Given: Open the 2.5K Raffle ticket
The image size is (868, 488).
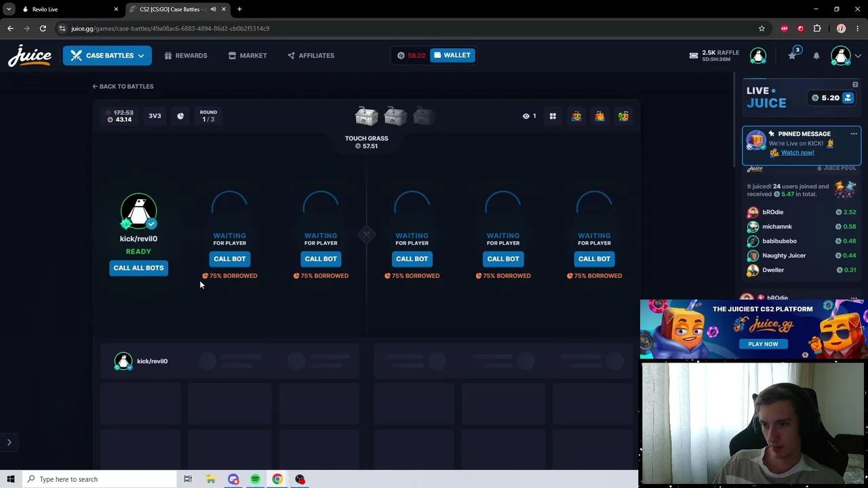Looking at the screenshot, I should point(714,56).
